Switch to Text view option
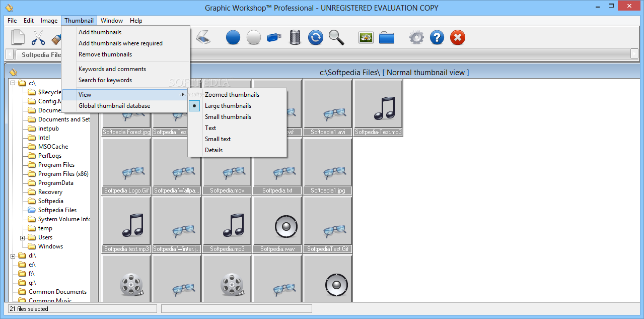 pos(237,128)
